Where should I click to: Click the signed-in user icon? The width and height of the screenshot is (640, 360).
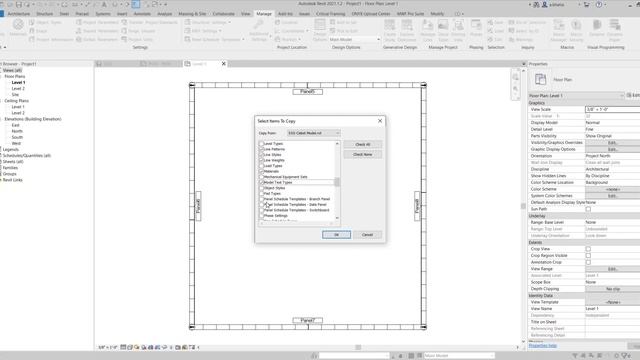pyautogui.click(x=544, y=4)
